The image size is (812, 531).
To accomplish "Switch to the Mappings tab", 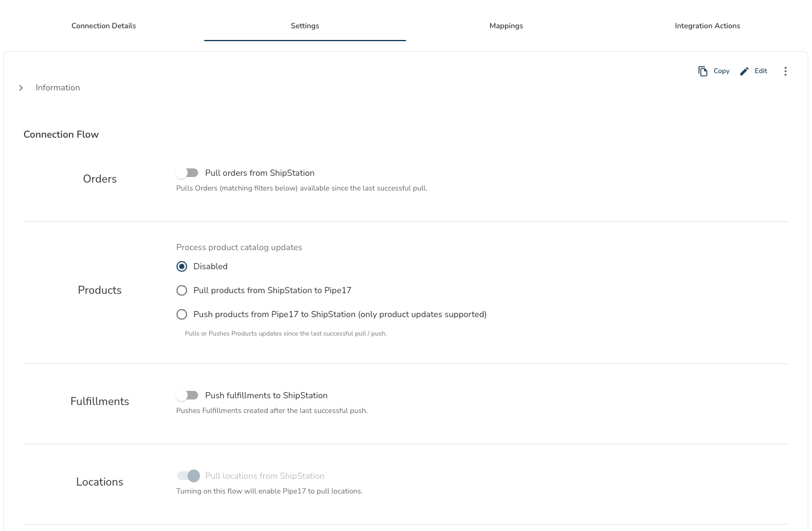I will [x=506, y=26].
